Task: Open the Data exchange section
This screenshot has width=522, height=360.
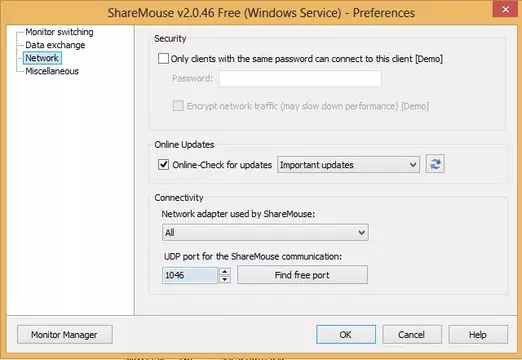Action: 55,45
